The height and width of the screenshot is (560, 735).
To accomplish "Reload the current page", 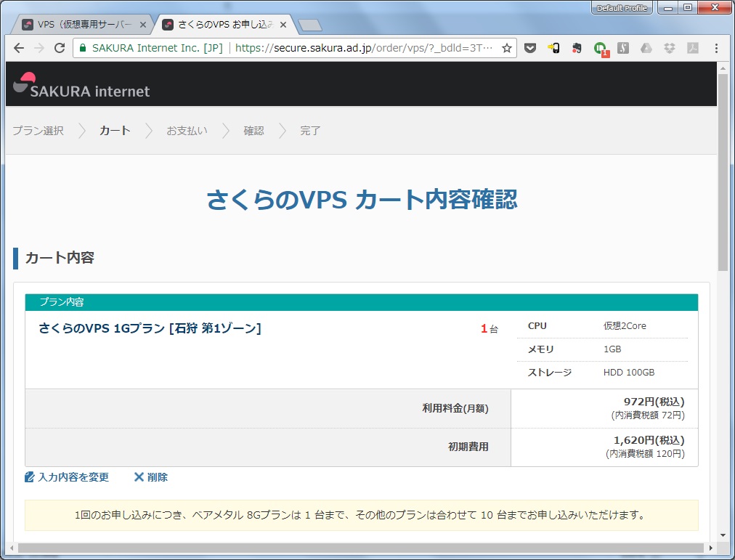I will [60, 48].
